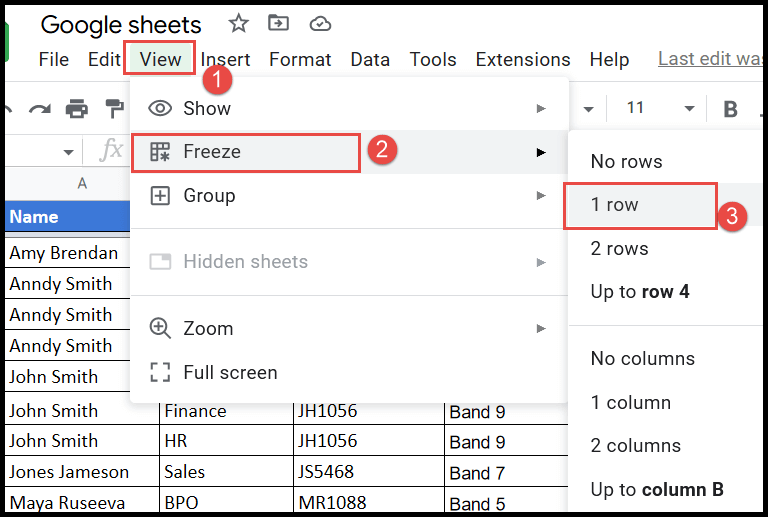768x517 pixels.
Task: Select the Amy Brendan cell
Action: pos(69,253)
